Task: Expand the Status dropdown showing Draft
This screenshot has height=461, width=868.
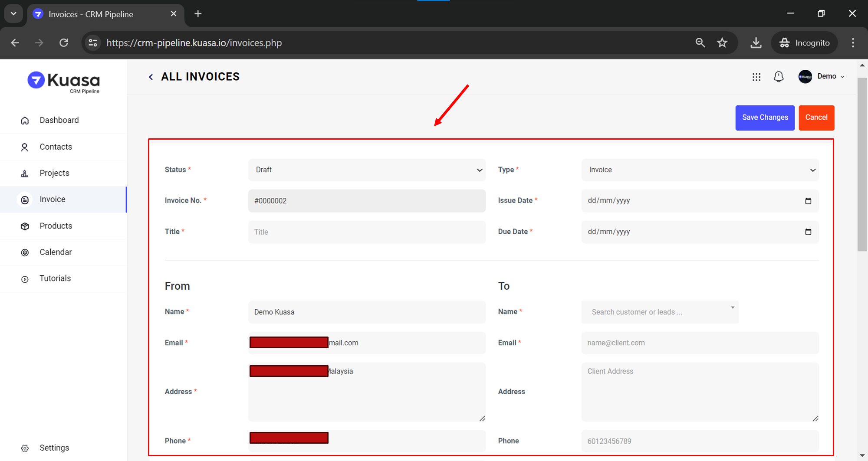Action: [367, 170]
